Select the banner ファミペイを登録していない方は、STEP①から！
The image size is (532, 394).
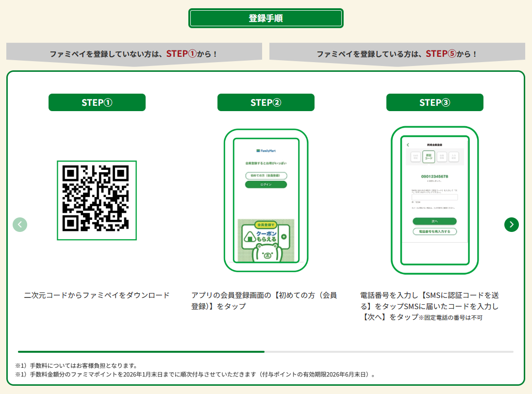pos(134,54)
